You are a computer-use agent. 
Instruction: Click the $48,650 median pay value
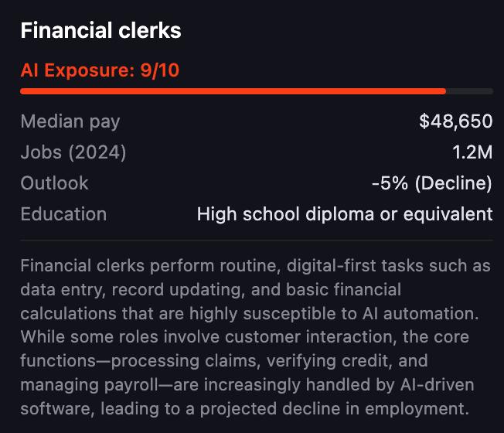tap(455, 121)
